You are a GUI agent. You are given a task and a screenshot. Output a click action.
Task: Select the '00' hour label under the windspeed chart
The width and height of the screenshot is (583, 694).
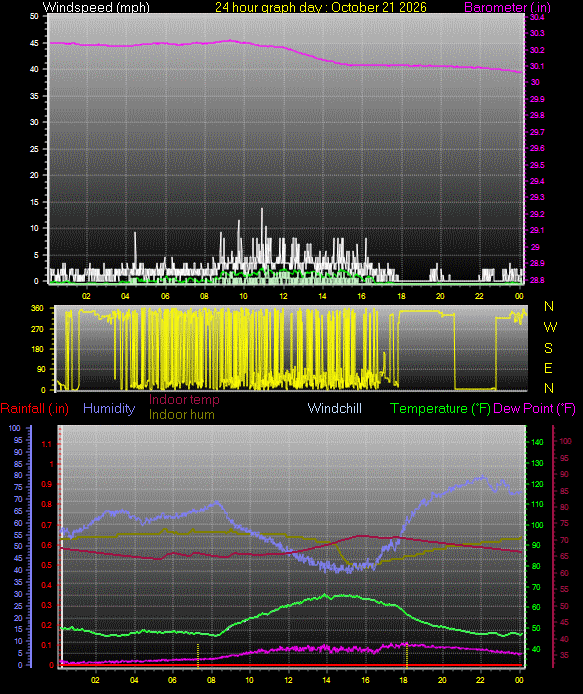point(519,296)
